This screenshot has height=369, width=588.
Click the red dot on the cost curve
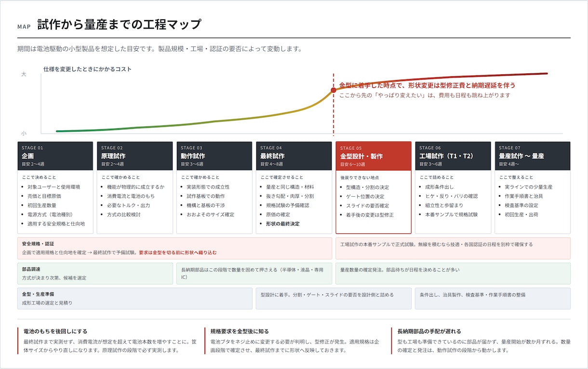pyautogui.click(x=333, y=90)
